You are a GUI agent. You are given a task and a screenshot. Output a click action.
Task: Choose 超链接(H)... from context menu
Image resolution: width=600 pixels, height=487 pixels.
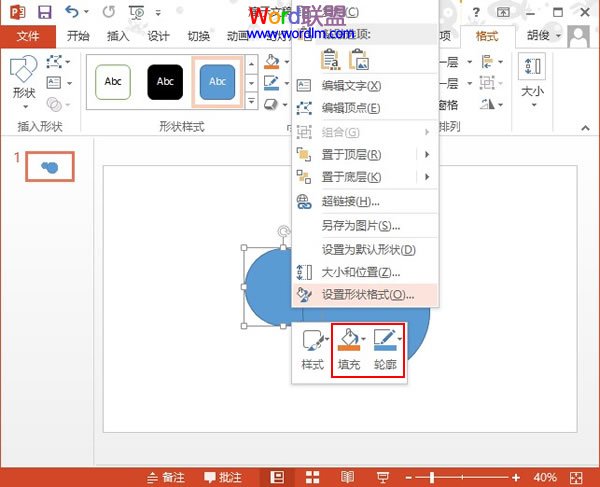tap(365, 201)
